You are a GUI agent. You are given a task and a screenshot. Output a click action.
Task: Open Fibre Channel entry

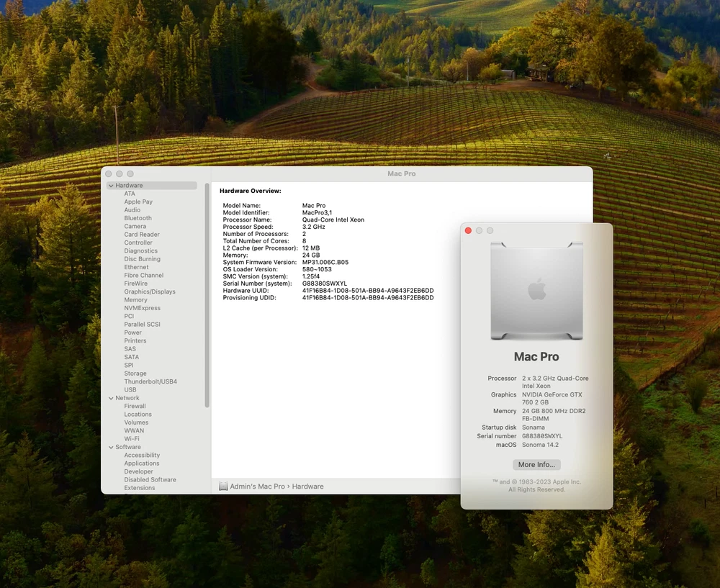click(144, 276)
